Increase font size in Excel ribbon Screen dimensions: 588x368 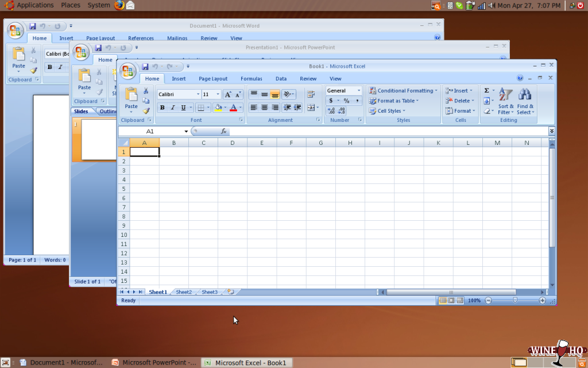tap(227, 95)
